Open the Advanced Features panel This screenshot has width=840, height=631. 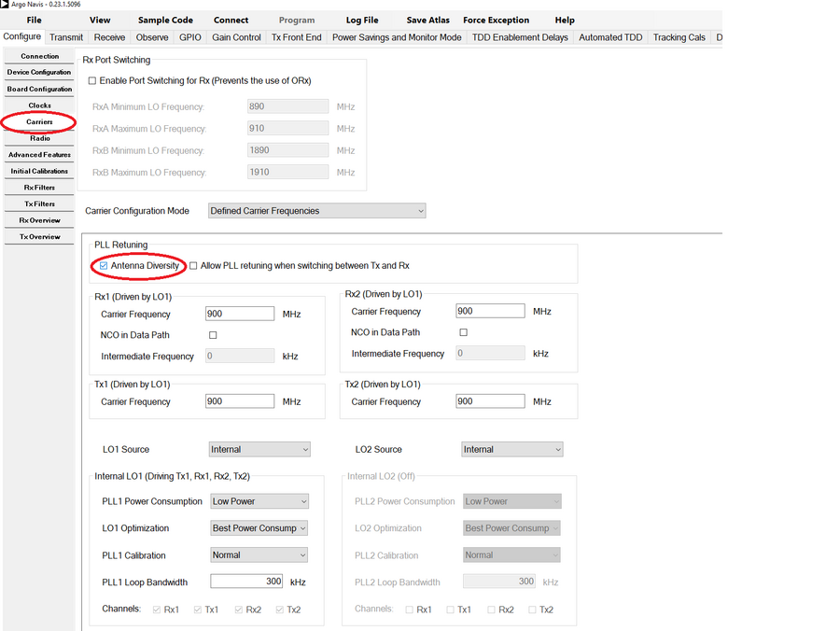(x=38, y=154)
